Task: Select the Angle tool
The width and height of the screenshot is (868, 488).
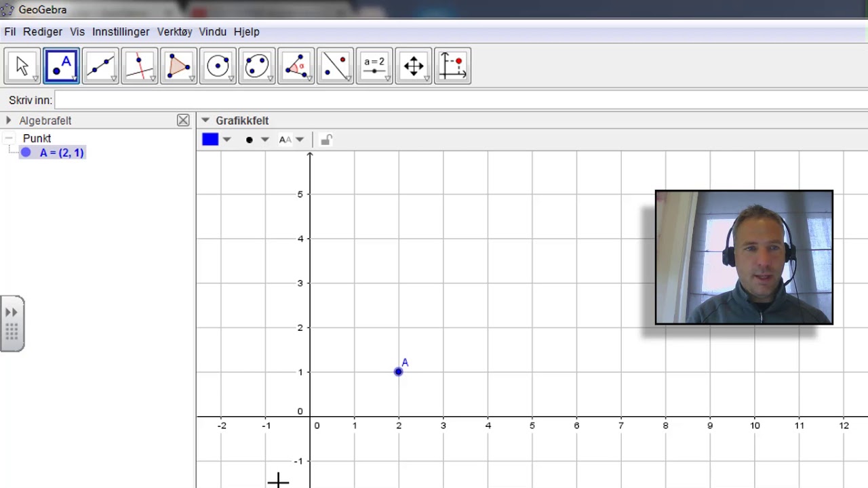Action: (x=296, y=66)
